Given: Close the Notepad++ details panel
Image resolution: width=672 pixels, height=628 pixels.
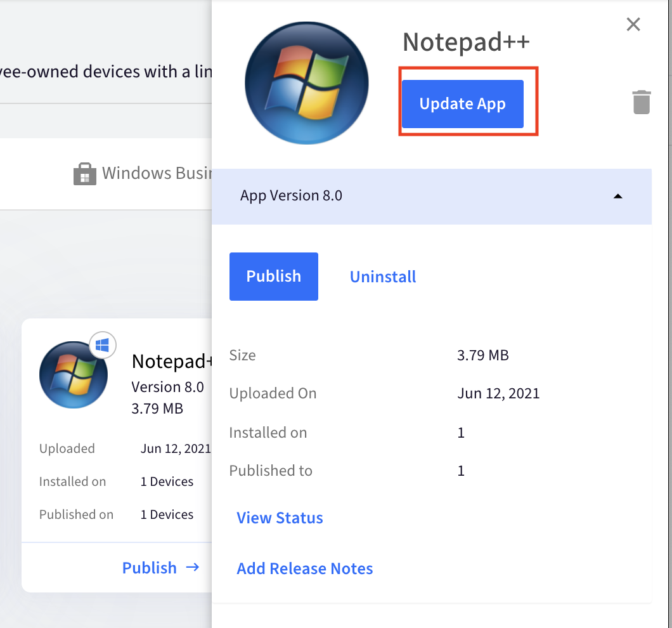Looking at the screenshot, I should click(x=633, y=25).
